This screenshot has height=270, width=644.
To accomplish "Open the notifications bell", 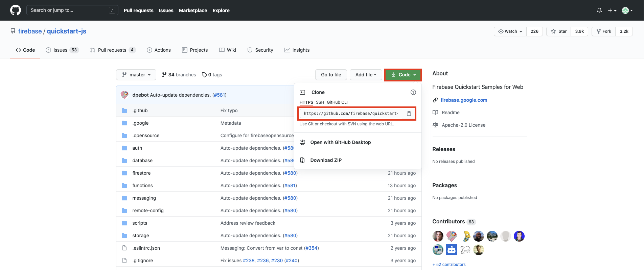I will pyautogui.click(x=599, y=10).
